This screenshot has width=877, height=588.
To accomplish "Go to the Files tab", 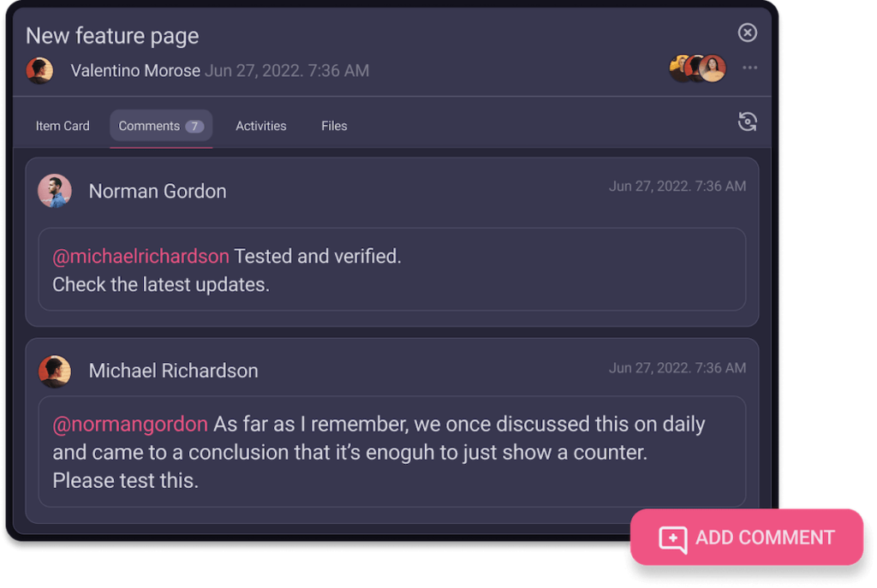I will 334,126.
